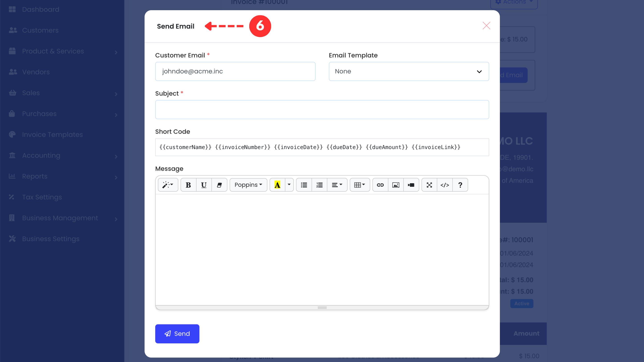Toggle bold formatting in message editor
Screen dimensions: 644x362
188,185
